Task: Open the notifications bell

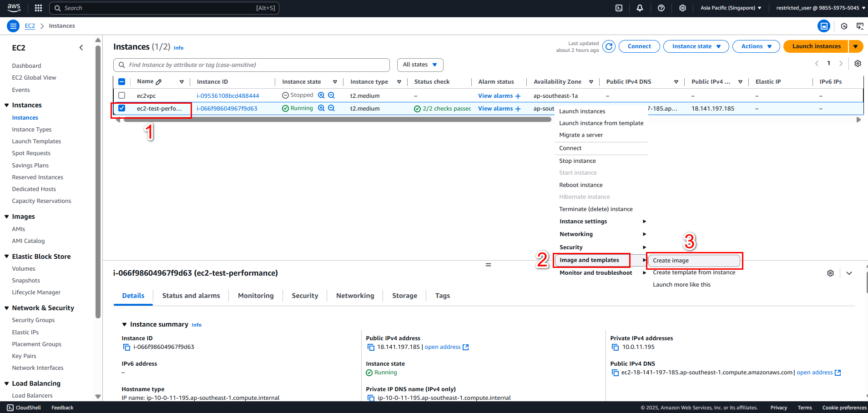Action: point(640,8)
